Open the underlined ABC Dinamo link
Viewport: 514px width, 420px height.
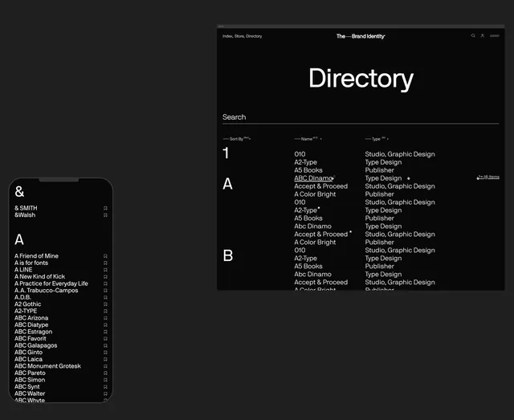tap(314, 178)
